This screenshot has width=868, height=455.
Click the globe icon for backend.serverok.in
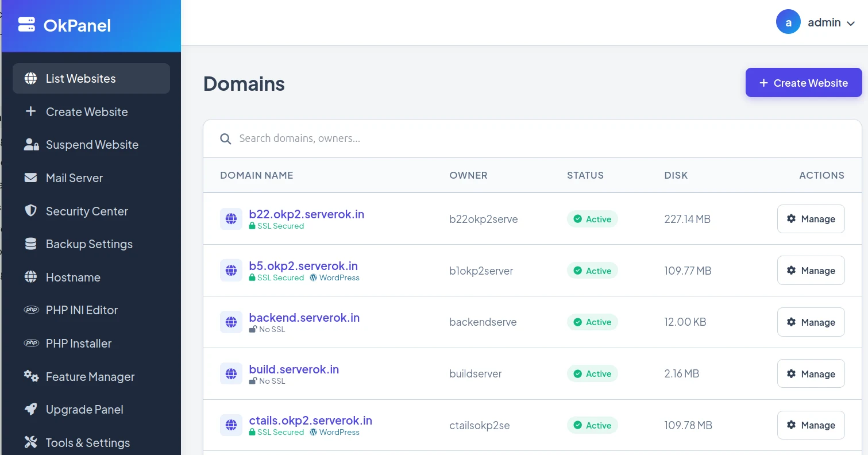click(231, 322)
